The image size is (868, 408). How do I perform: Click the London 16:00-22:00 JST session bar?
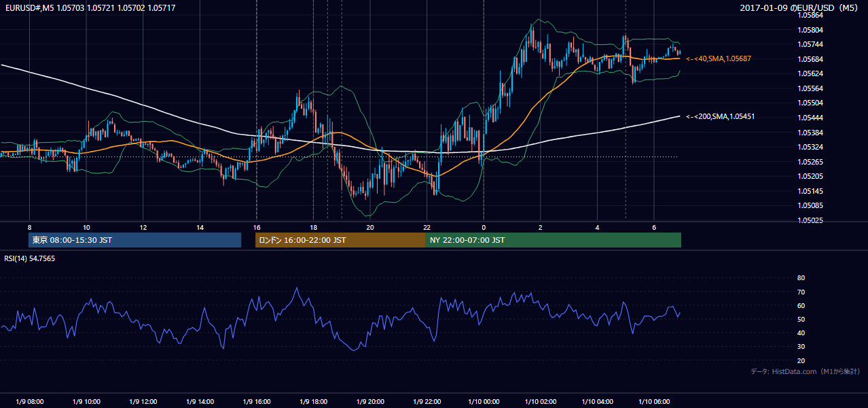(x=340, y=240)
